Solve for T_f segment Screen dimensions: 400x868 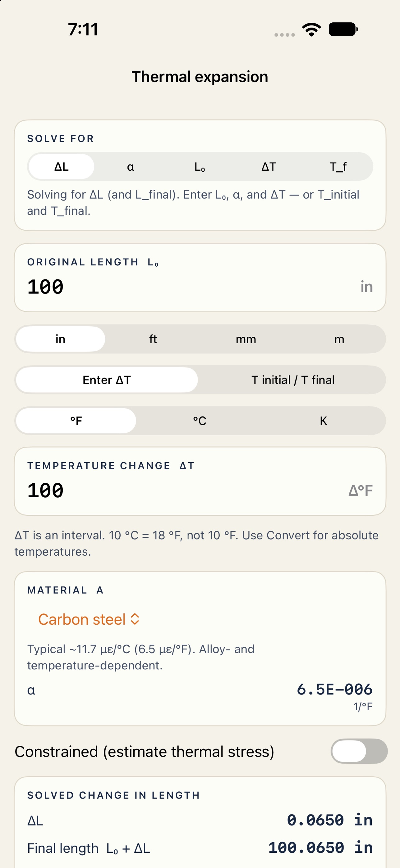coord(338,166)
